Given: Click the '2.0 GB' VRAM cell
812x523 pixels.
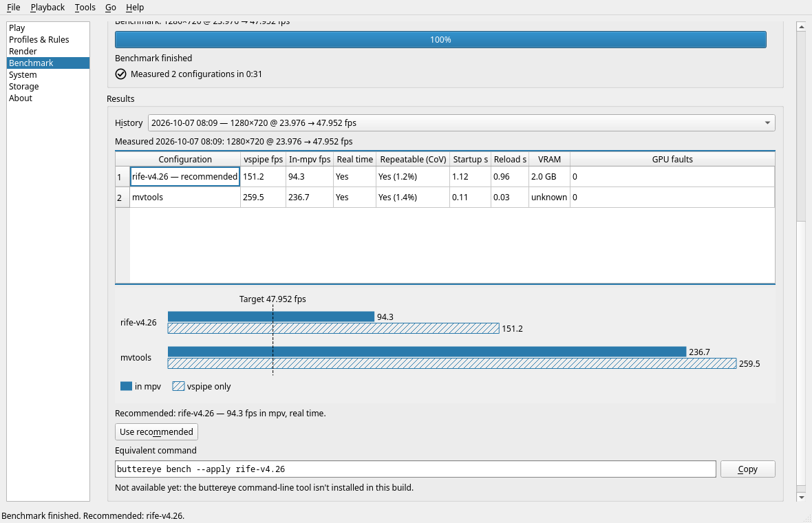Looking at the screenshot, I should coord(549,177).
